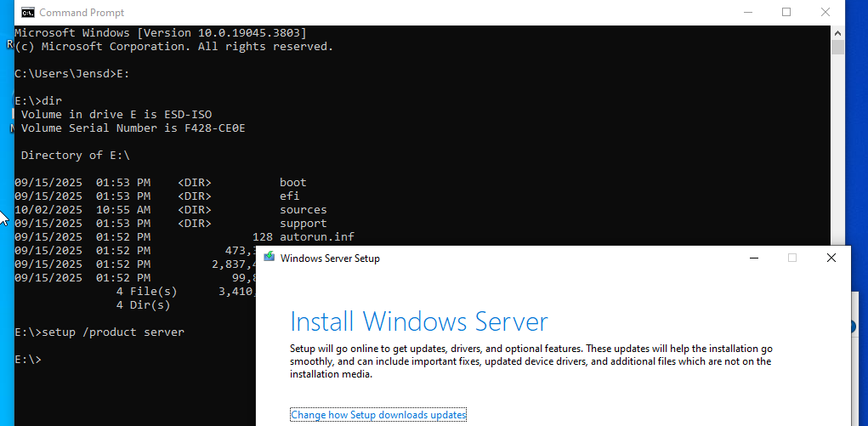Screen dimensions: 868x426
Task: Click the boot directory entry in listing
Action: [292, 182]
